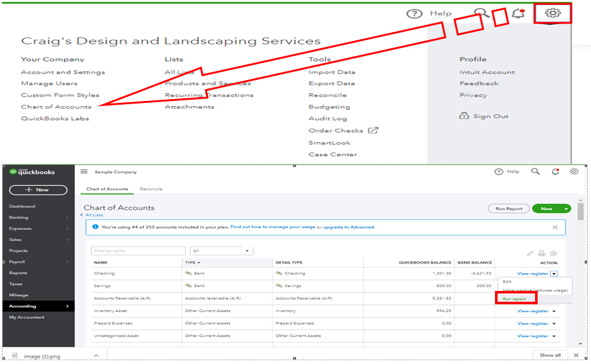Open Reports in the sidebar
This screenshot has width=591, height=364.
(18, 273)
